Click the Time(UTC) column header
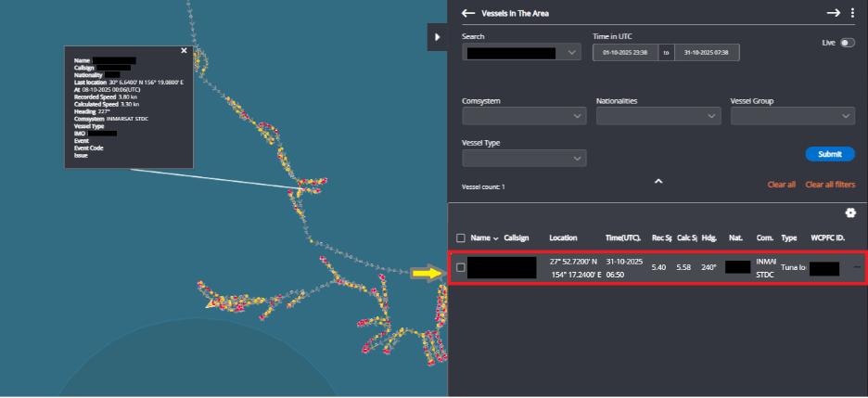 (x=623, y=238)
